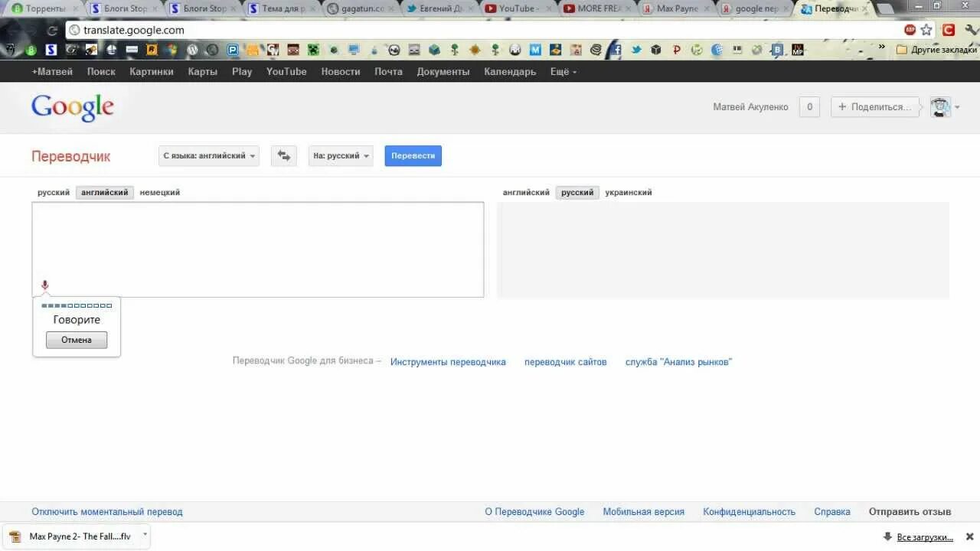Open the blue S bookmark icon
The height and width of the screenshot is (551, 980).
51,50
